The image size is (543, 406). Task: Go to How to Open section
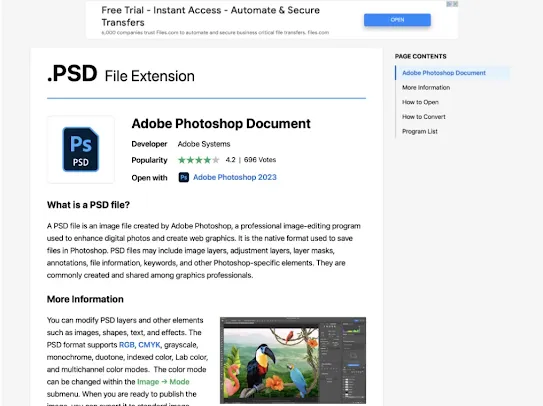(x=420, y=102)
